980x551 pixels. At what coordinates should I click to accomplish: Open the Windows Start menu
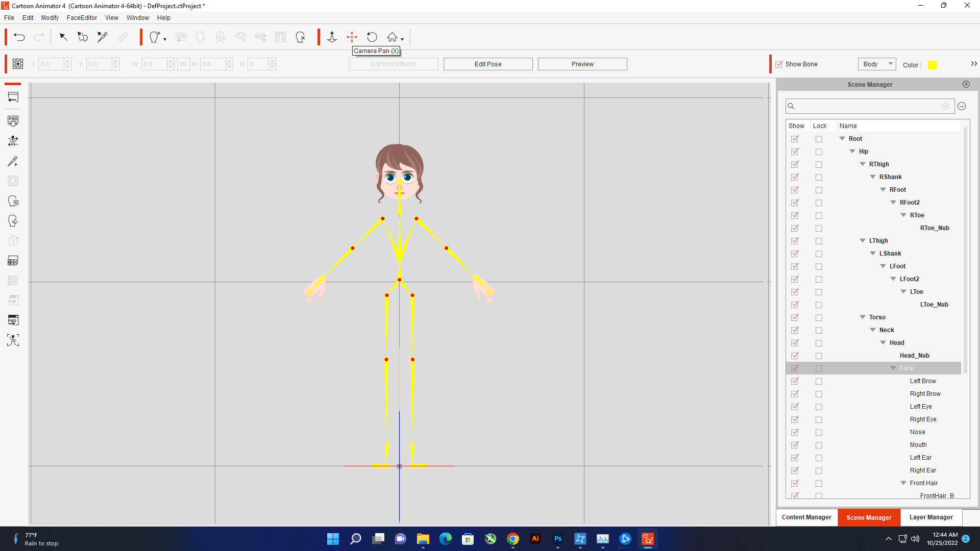point(333,539)
